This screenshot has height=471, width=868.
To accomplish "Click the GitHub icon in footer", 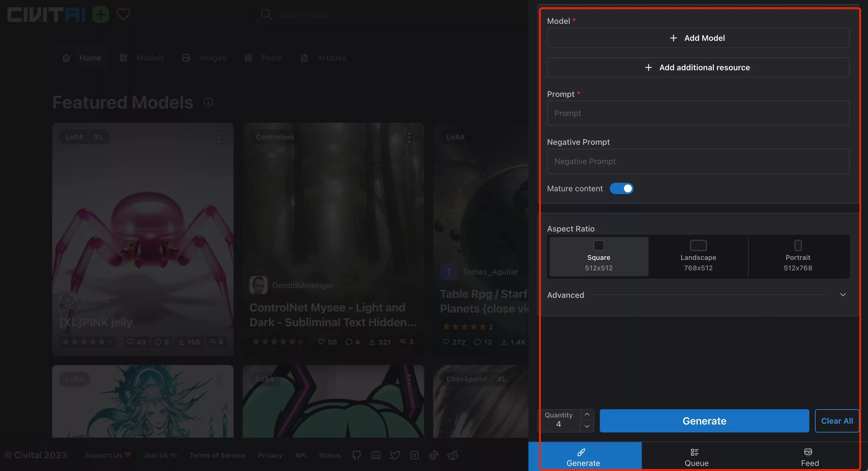I will 356,455.
